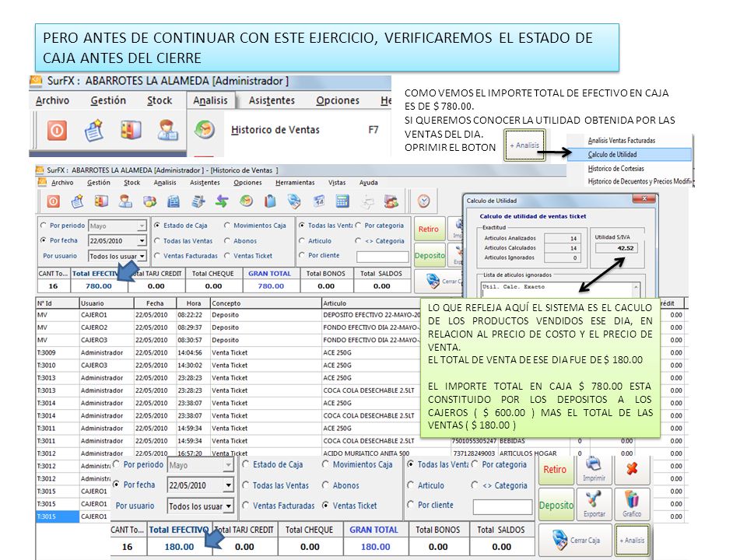The width and height of the screenshot is (747, 560).
Task: Click the red power icon in Historico de Ventas toolbar
Action: click(x=54, y=201)
